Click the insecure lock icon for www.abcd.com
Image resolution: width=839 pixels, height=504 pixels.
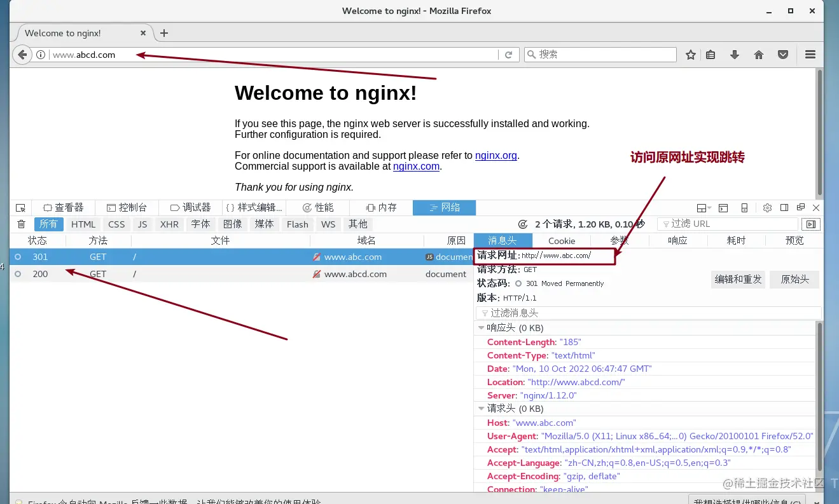coord(317,274)
